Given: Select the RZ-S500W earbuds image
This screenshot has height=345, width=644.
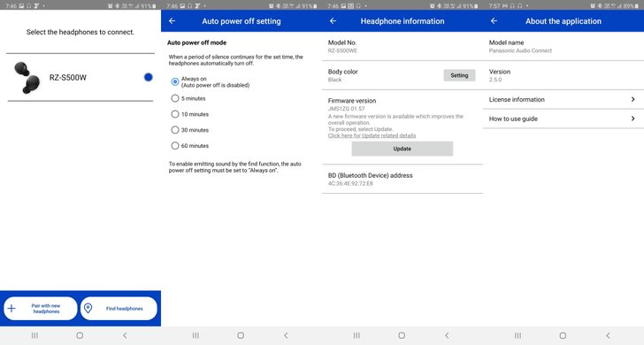Looking at the screenshot, I should coord(27,78).
